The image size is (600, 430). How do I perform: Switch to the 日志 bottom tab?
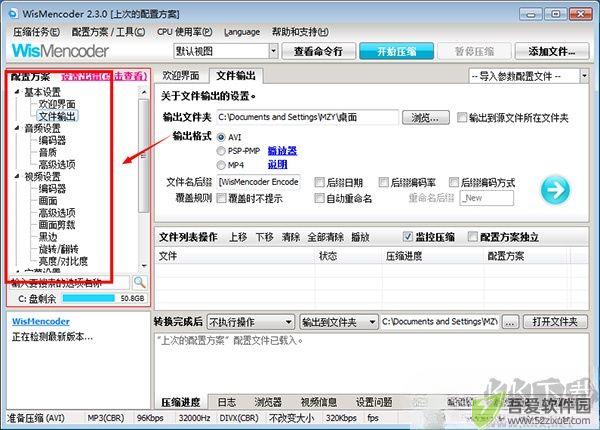(227, 402)
